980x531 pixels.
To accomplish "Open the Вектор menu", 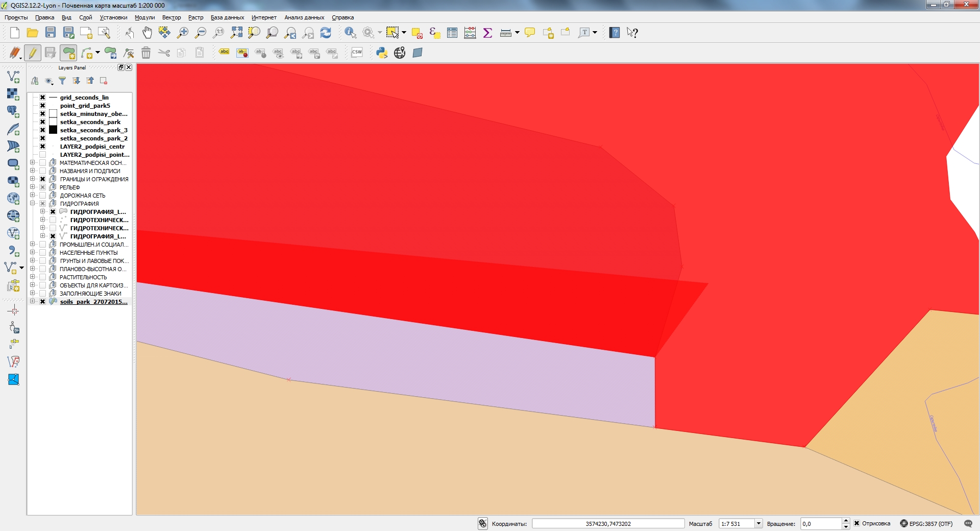I will pos(171,17).
